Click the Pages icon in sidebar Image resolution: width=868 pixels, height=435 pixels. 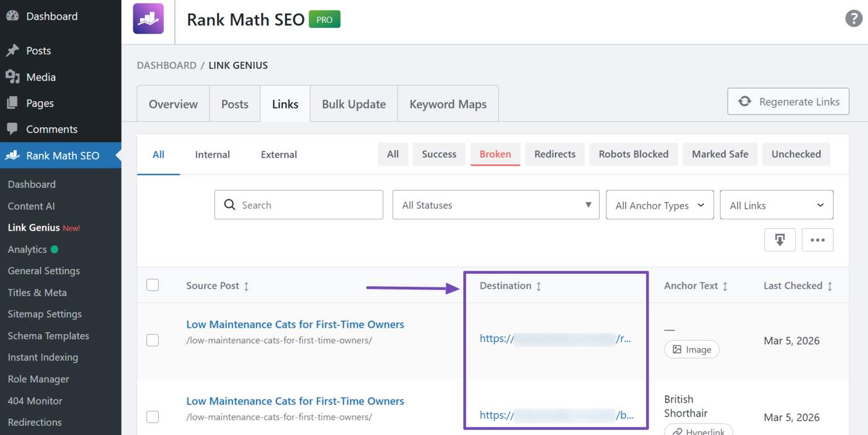coord(12,103)
